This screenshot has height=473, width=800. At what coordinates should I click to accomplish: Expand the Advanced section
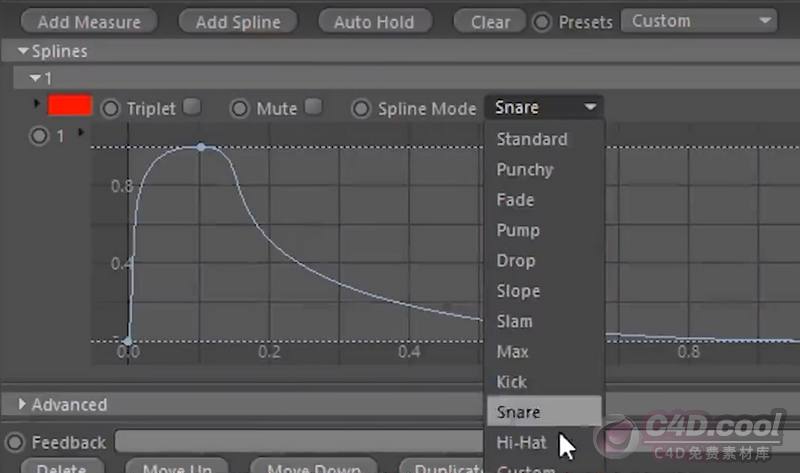[24, 405]
